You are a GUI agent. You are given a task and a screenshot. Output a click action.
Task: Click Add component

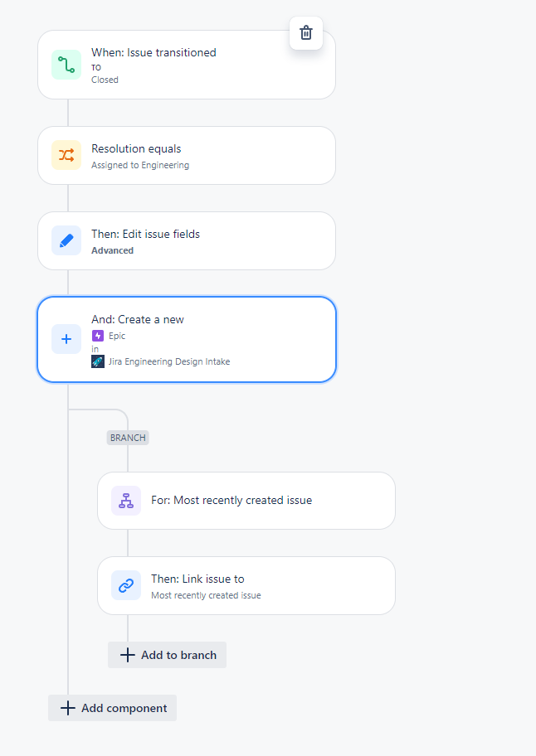pos(112,708)
